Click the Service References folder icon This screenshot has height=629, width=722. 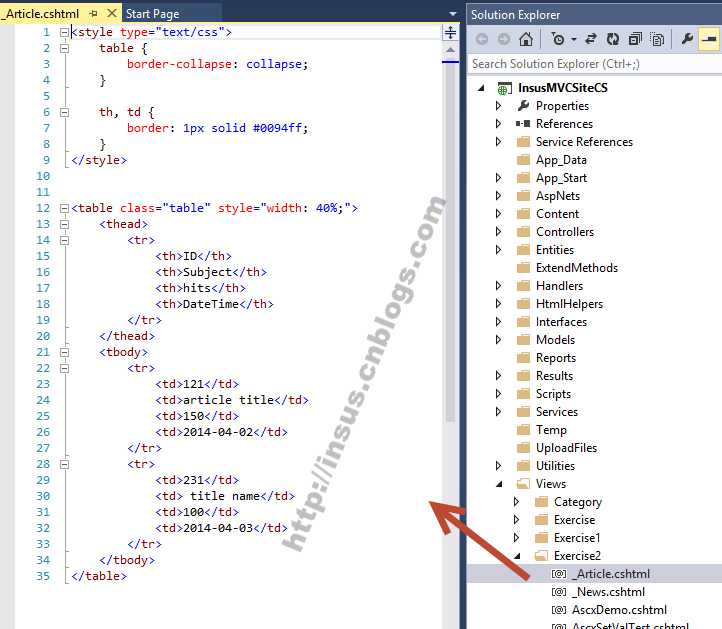(523, 142)
